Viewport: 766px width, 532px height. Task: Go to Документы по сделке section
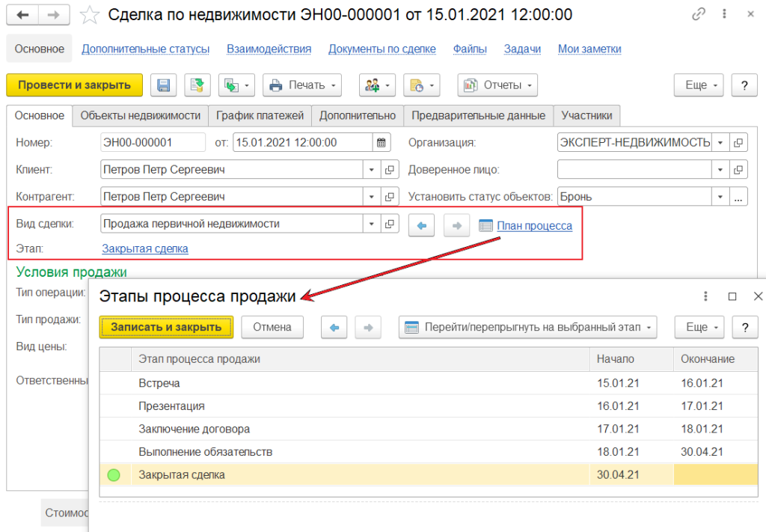(382, 49)
